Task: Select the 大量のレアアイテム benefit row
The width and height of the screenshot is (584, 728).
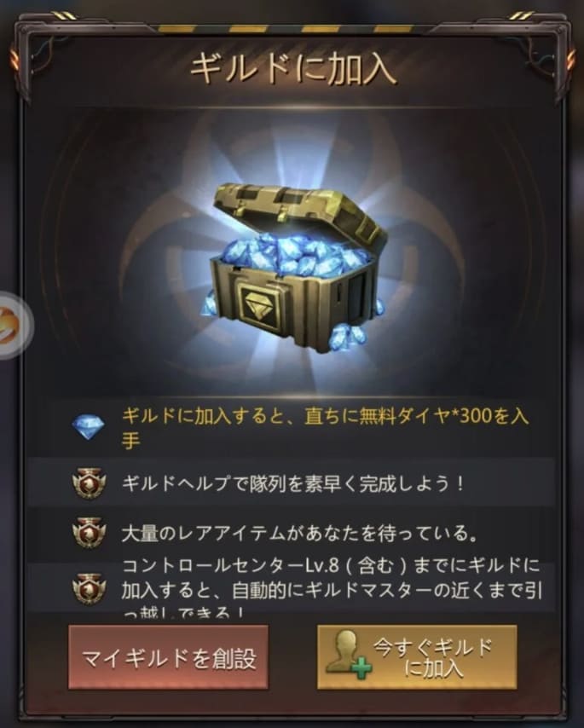Action: 292,533
